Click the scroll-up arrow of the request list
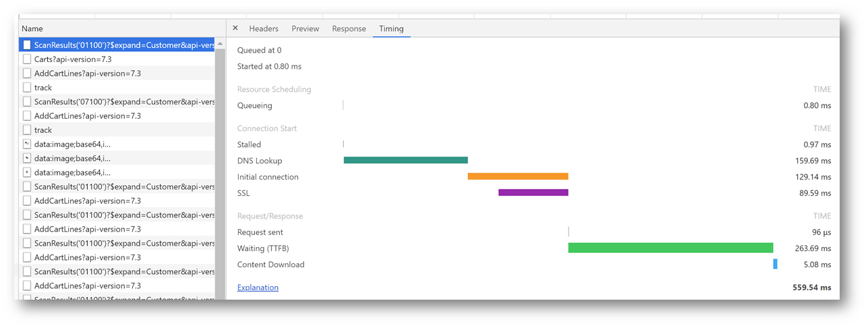 [220, 44]
